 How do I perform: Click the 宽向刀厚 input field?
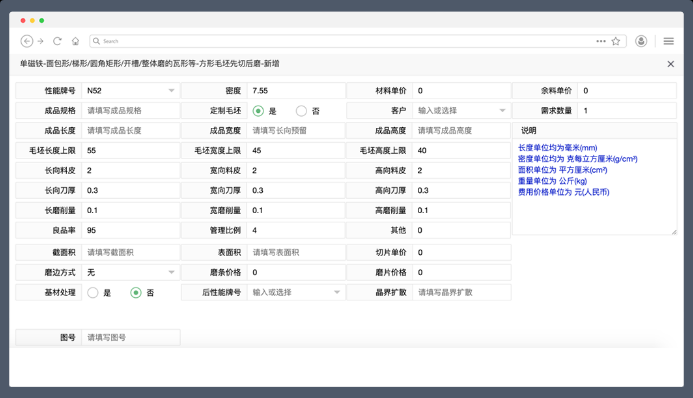(296, 190)
